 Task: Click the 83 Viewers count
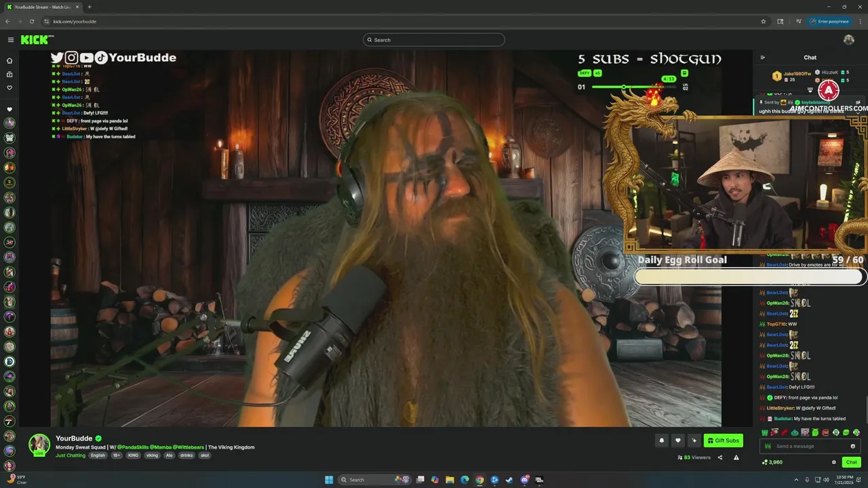coord(694,457)
